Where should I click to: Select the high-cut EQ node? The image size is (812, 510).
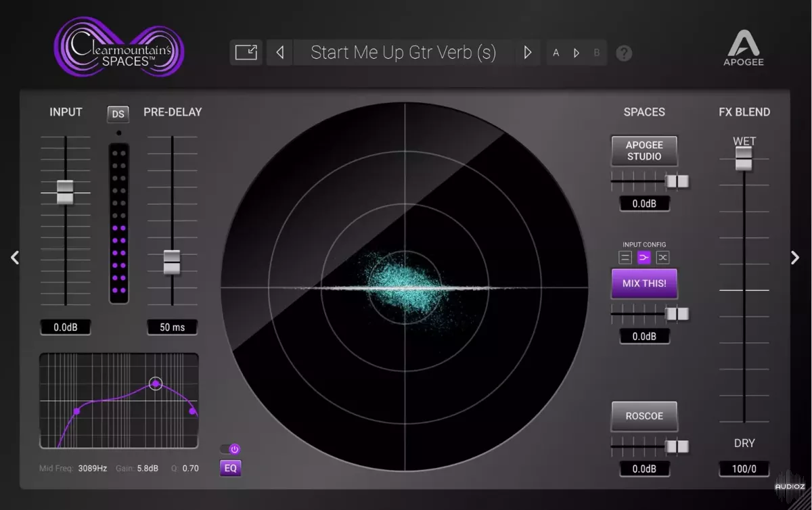click(x=193, y=411)
